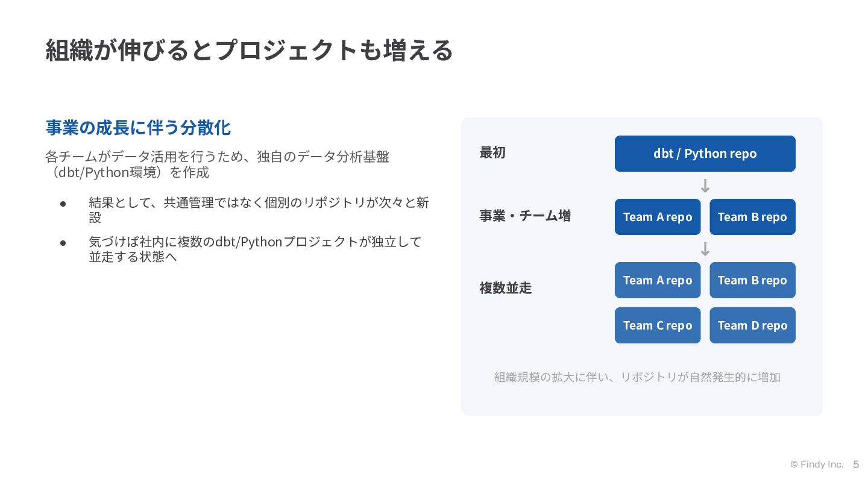
Task: Click the Team C repo box
Action: tap(658, 325)
